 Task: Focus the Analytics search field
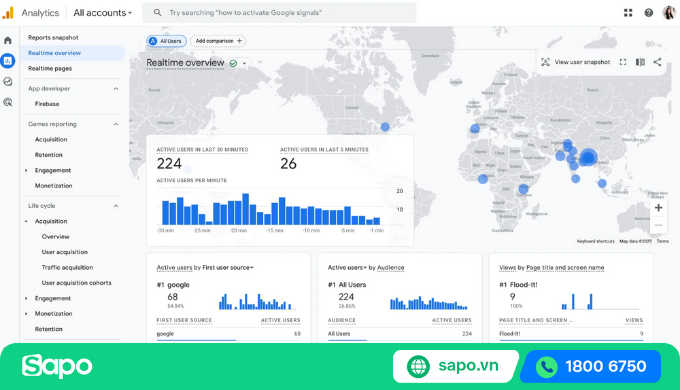280,13
